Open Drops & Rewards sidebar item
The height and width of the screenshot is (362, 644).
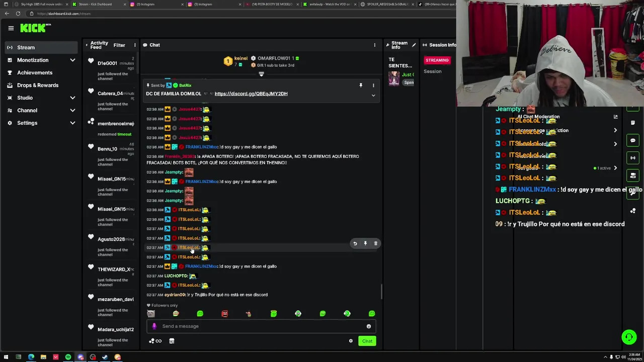click(41, 85)
